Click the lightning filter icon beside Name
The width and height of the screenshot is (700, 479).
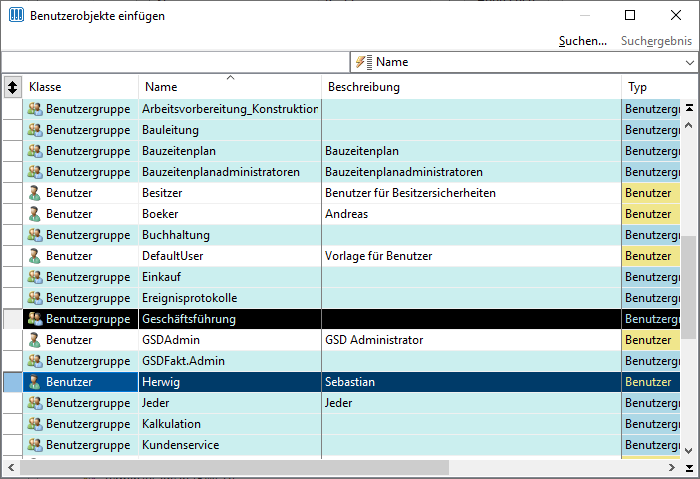pos(364,62)
